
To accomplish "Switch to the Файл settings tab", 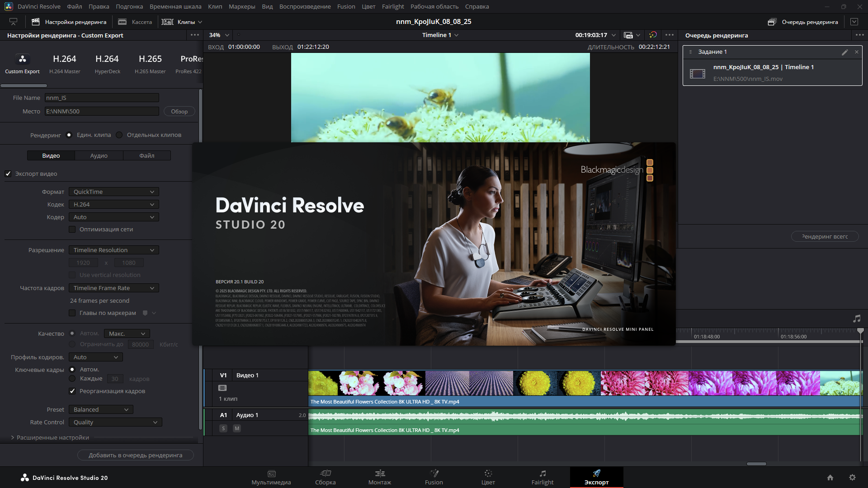I will (147, 155).
